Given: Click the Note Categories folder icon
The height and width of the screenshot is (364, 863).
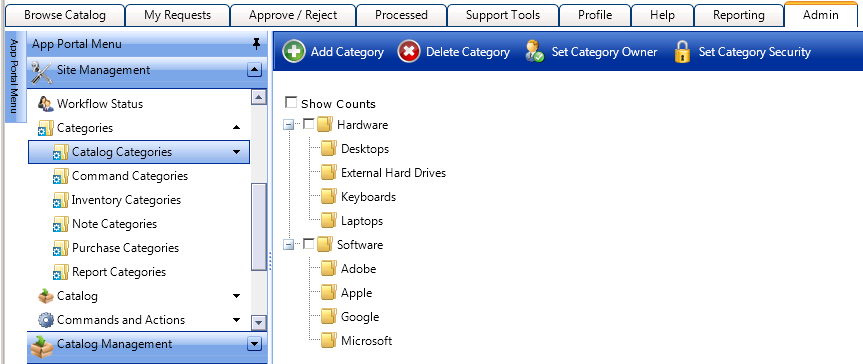Looking at the screenshot, I should [x=61, y=224].
